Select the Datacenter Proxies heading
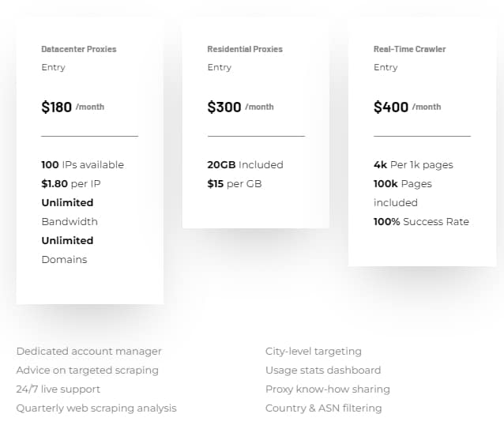The image size is (504, 425). (79, 49)
